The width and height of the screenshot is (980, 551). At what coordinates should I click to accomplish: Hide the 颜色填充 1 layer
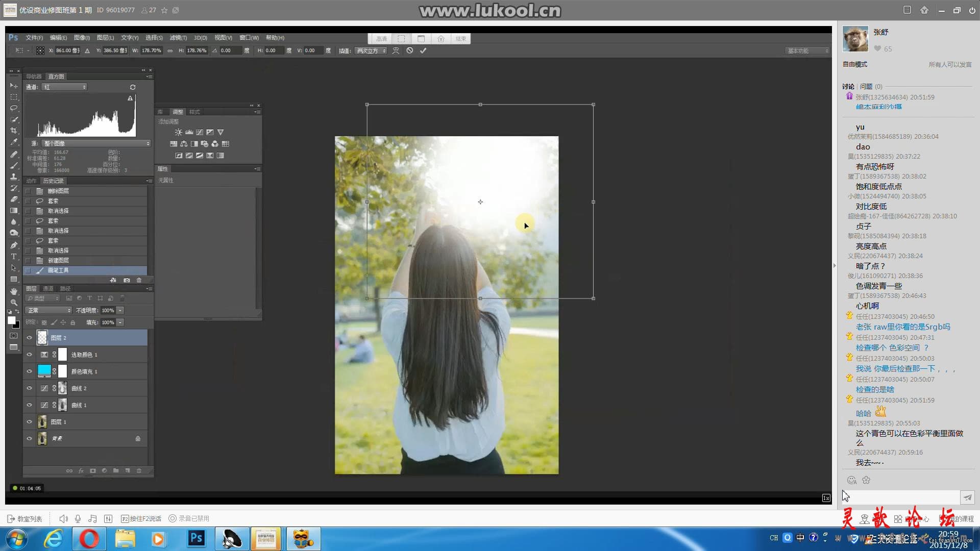coord(29,371)
